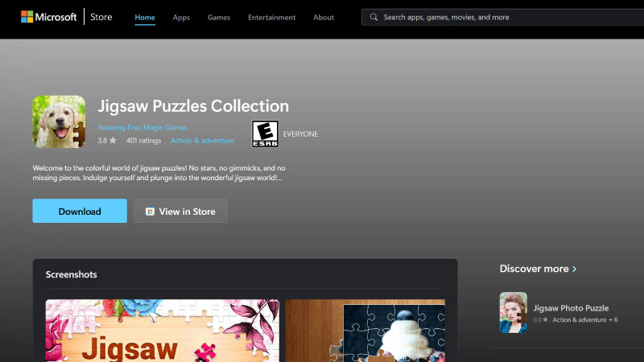The height and width of the screenshot is (362, 644).
Task: Switch to the Apps tab
Action: [x=181, y=17]
